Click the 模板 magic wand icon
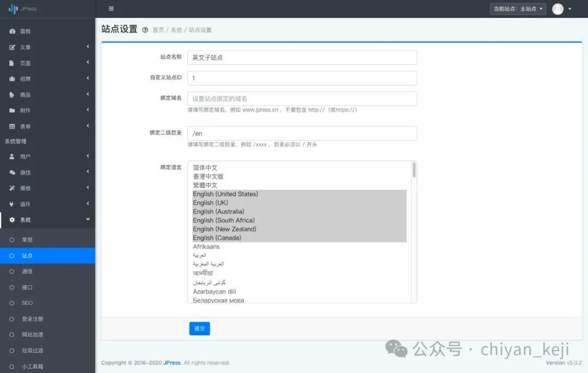The height and width of the screenshot is (373, 588). (12, 188)
